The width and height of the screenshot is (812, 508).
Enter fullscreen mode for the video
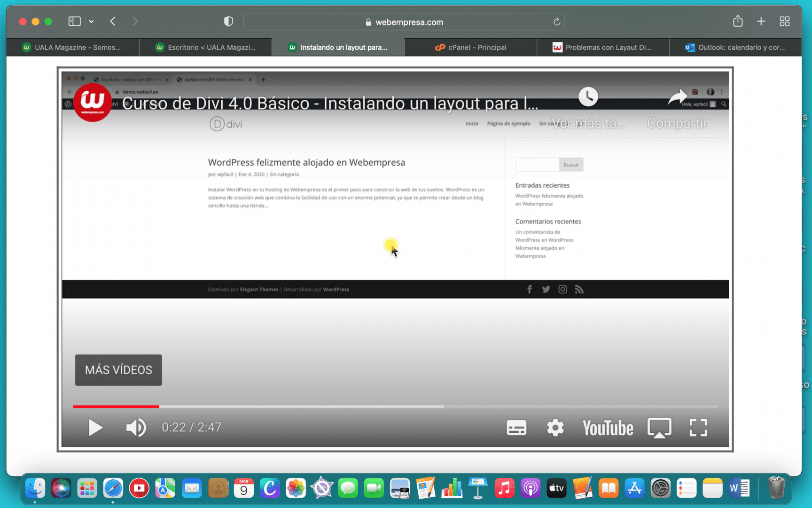coord(698,428)
